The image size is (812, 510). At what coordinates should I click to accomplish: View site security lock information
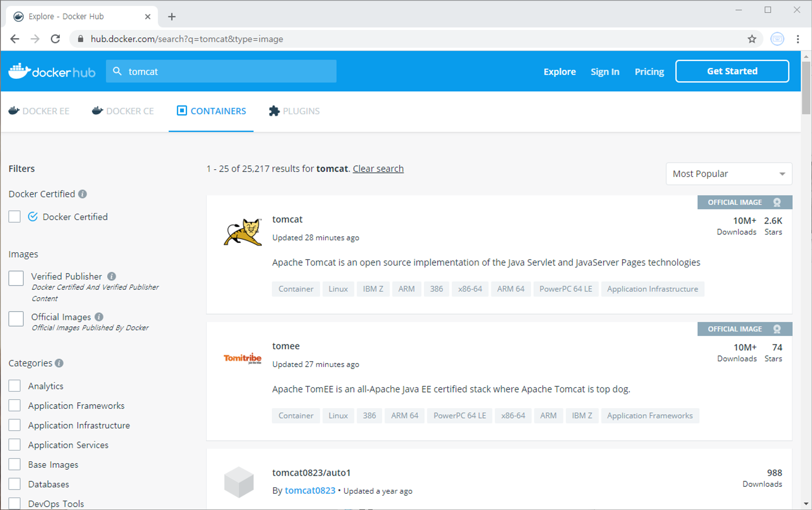[80, 39]
